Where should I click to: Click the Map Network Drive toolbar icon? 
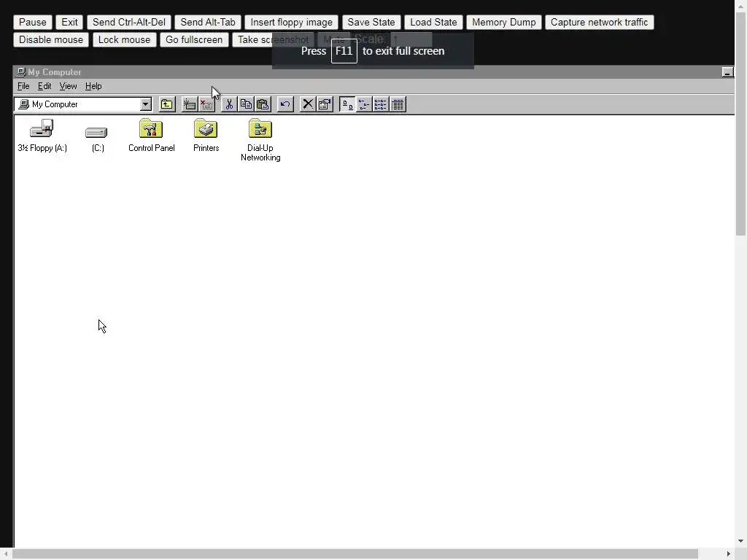point(190,104)
